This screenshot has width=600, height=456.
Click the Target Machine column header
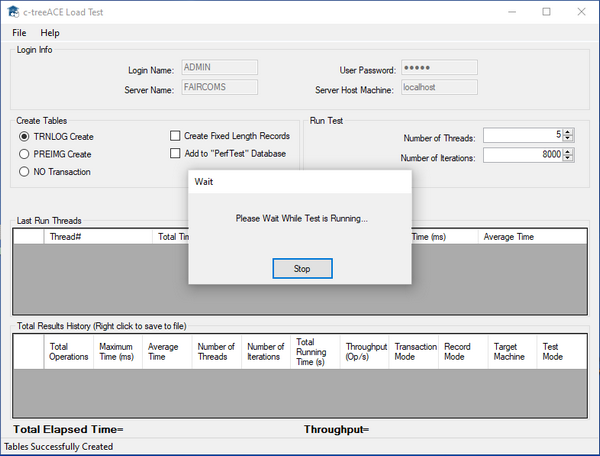513,352
